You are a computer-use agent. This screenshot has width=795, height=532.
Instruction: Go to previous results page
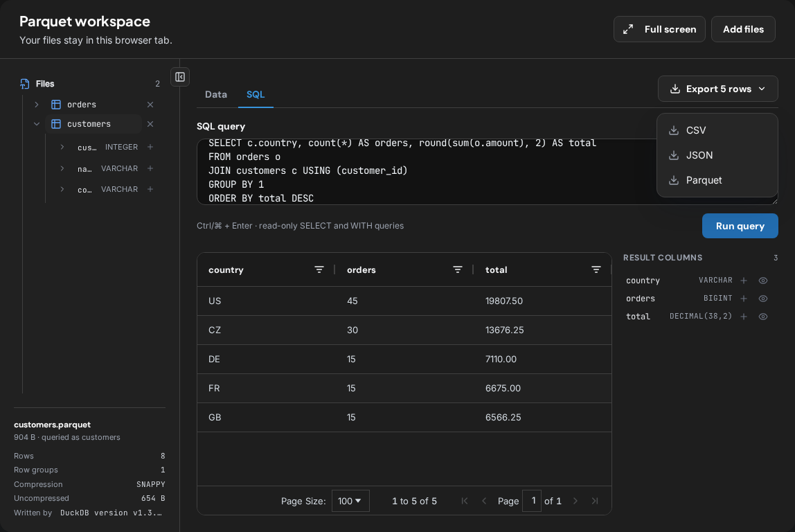tap(484, 501)
